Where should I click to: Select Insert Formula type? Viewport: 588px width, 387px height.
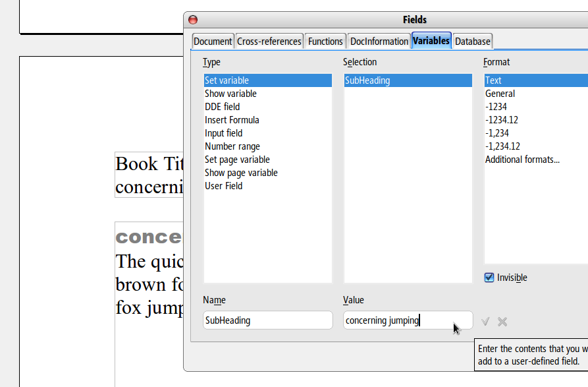pyautogui.click(x=232, y=120)
